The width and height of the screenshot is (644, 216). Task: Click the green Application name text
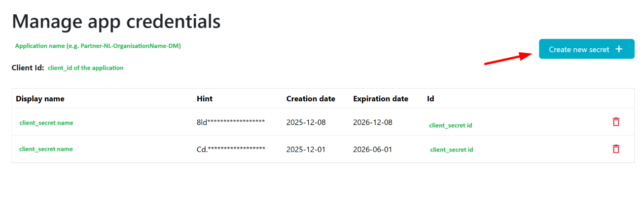[98, 46]
